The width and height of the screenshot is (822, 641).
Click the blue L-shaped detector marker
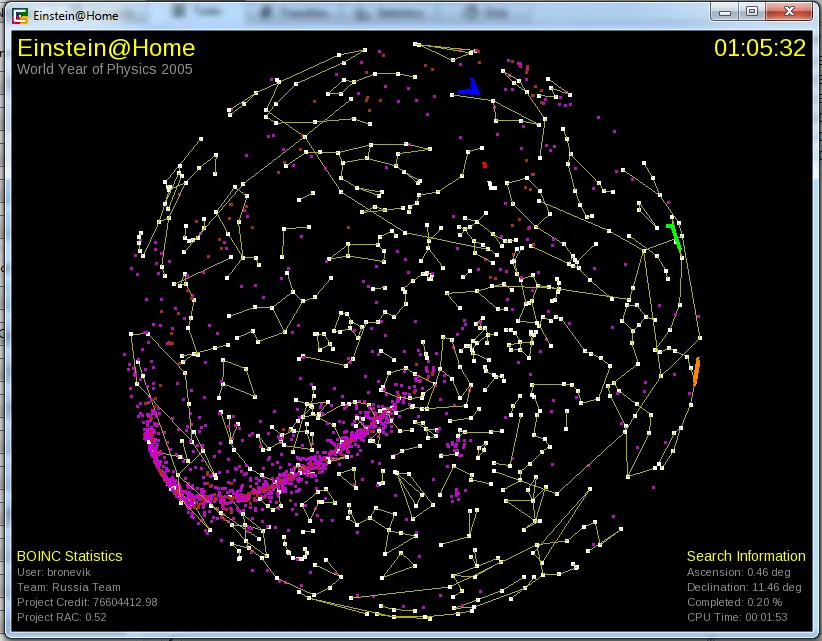[469, 88]
